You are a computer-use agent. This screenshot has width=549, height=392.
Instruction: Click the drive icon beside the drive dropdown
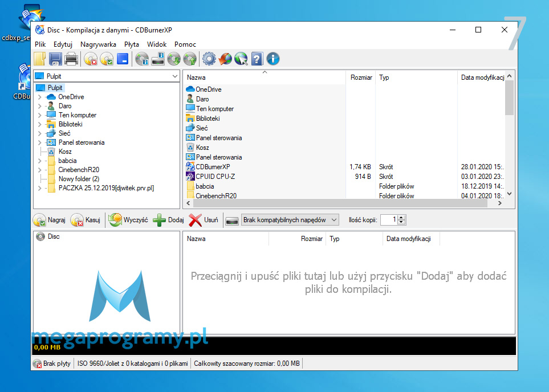click(x=232, y=220)
